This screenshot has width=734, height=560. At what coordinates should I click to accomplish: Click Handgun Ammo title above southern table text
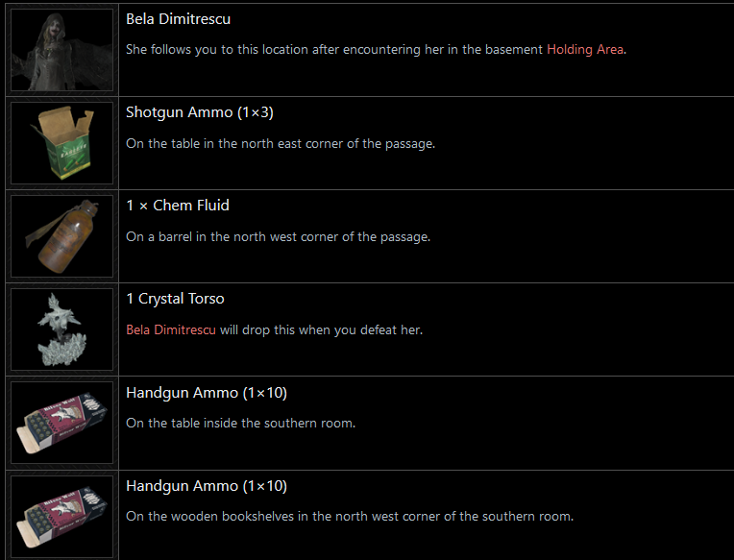pos(207,392)
